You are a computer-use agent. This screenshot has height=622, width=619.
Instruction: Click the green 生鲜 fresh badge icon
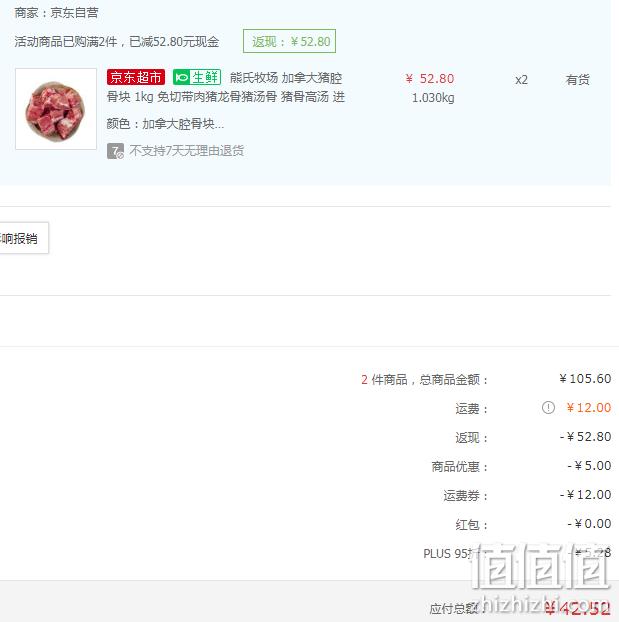197,77
